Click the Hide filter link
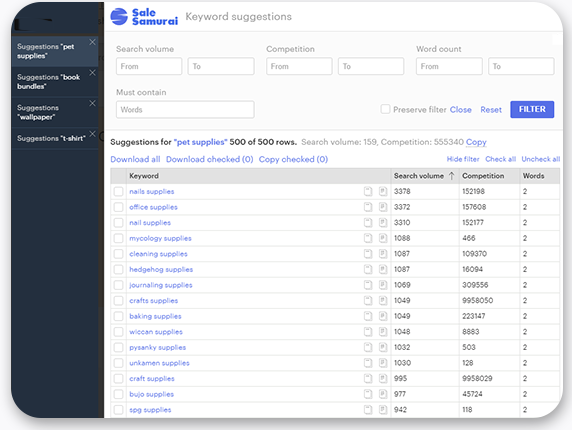Viewport: 572px width, 430px height. [463, 159]
